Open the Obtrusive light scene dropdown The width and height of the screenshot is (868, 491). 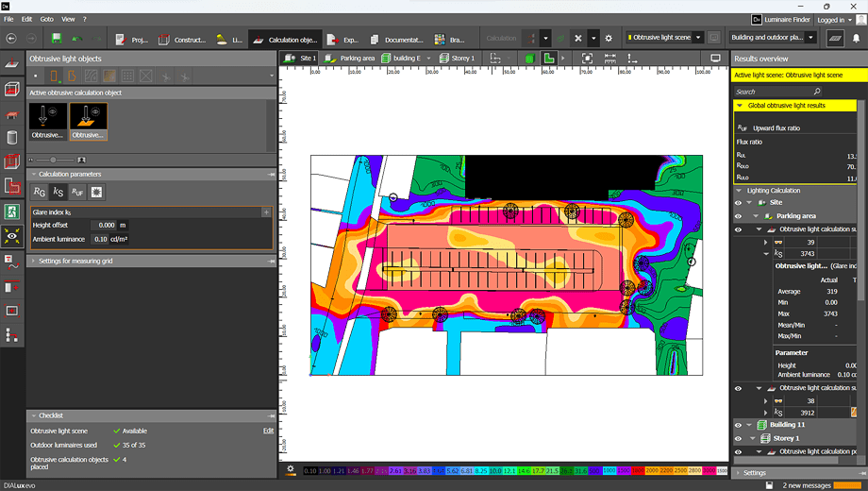pos(665,39)
